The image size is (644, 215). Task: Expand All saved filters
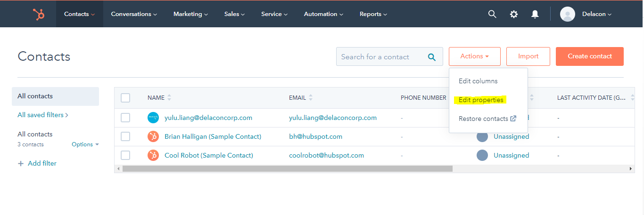pos(43,115)
